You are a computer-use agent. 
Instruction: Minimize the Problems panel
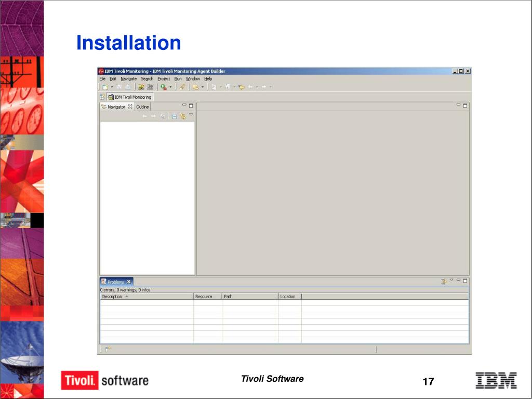tap(458, 280)
